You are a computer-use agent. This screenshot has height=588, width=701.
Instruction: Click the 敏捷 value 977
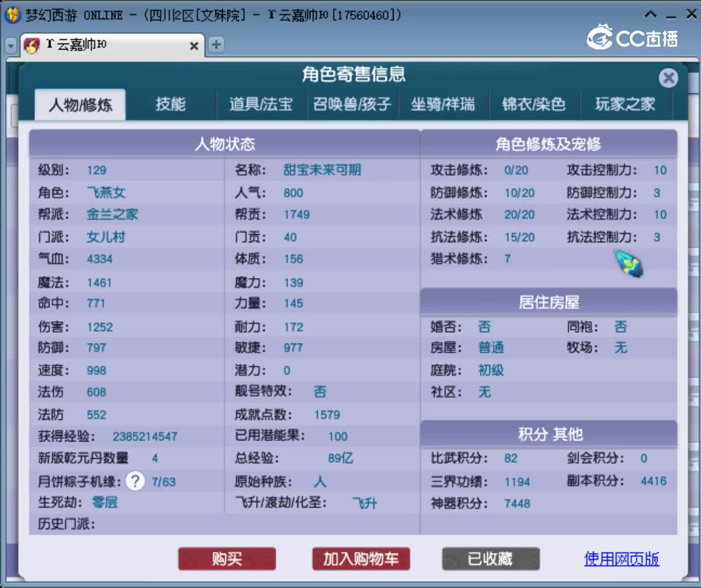coord(293,348)
